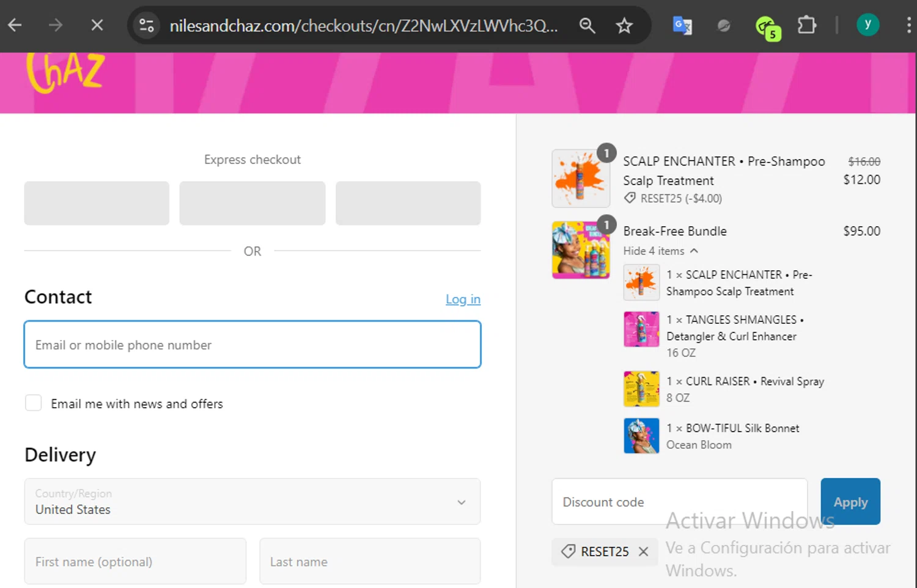This screenshot has height=588, width=917.
Task: Focus the Email or mobile phone field
Action: (252, 345)
